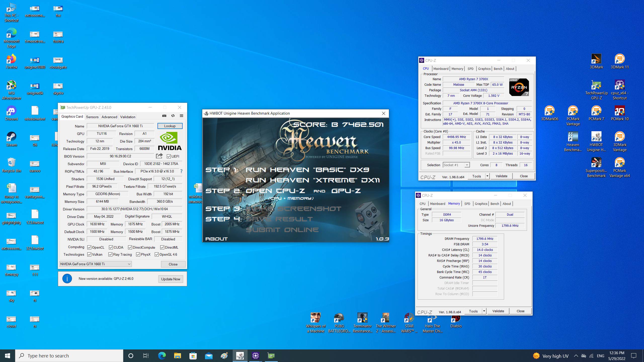Open cpuz_x64 Shortcut desktop icon

point(620,90)
